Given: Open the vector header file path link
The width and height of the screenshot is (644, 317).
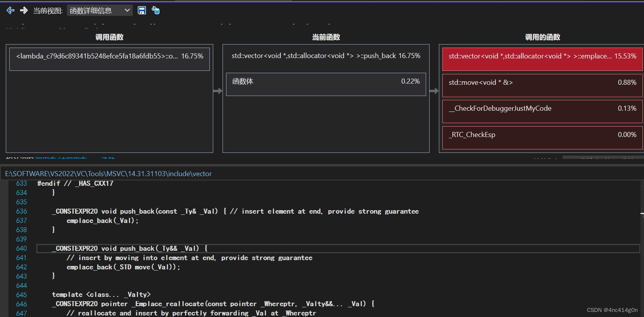Looking at the screenshot, I should coord(108,174).
